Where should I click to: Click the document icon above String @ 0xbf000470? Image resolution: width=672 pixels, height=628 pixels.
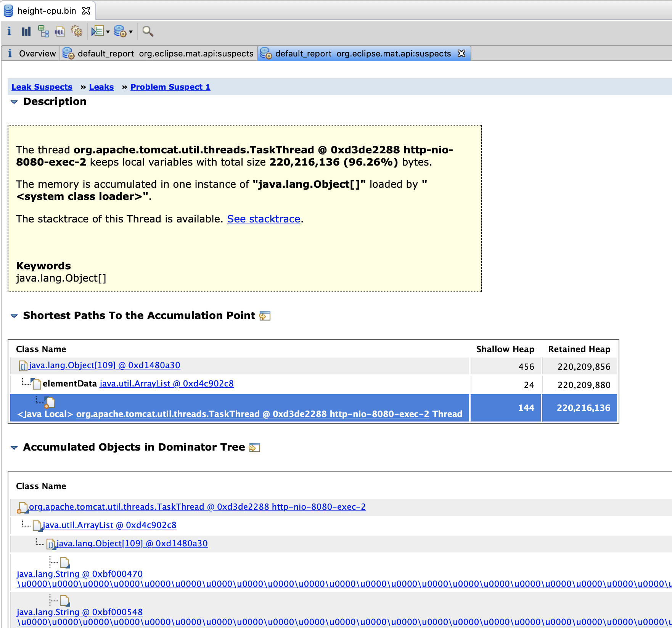(x=65, y=563)
